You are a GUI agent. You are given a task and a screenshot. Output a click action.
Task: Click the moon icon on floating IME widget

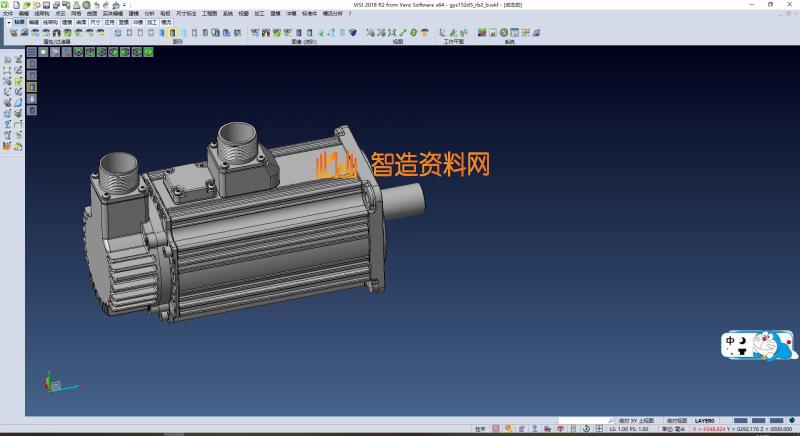743,340
